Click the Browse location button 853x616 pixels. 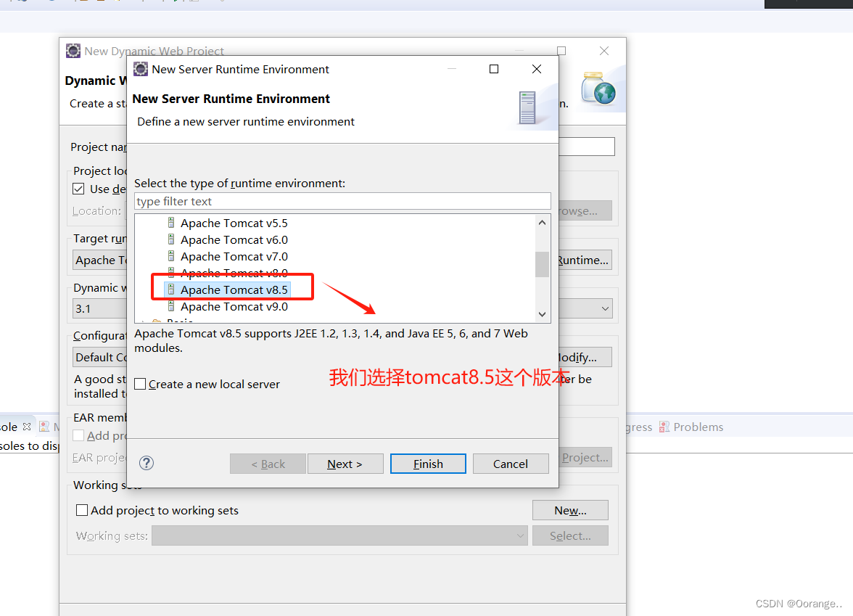(x=585, y=210)
